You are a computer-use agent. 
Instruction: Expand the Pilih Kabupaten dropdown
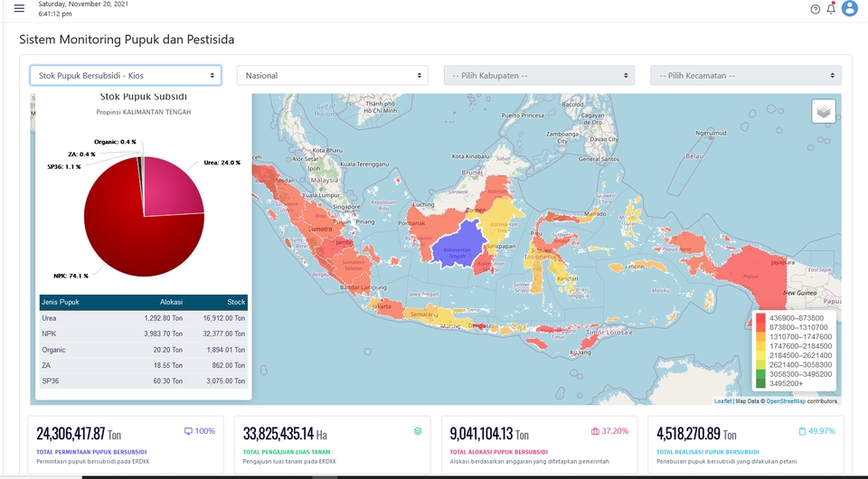539,76
